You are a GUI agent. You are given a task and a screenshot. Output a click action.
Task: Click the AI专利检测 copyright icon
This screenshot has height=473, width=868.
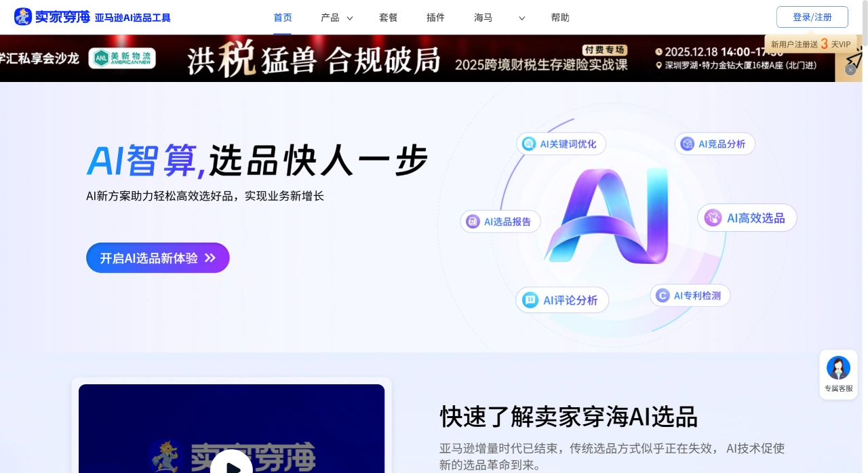[663, 295]
